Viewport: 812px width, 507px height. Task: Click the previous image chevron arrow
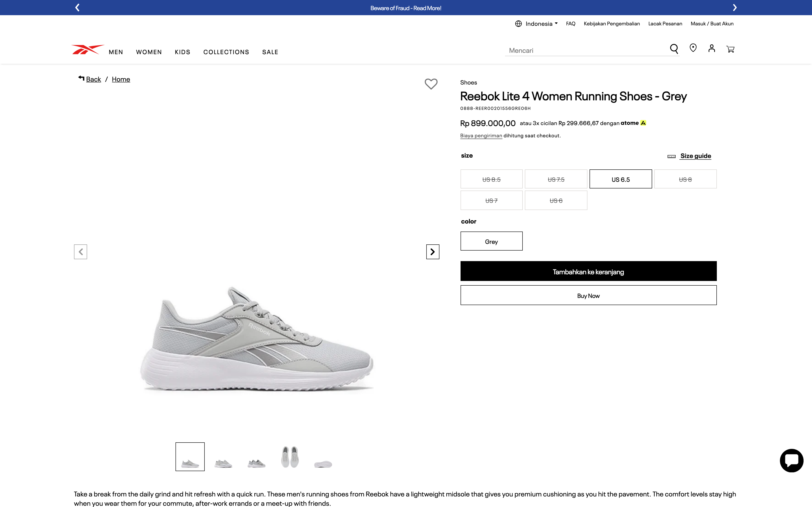point(81,251)
